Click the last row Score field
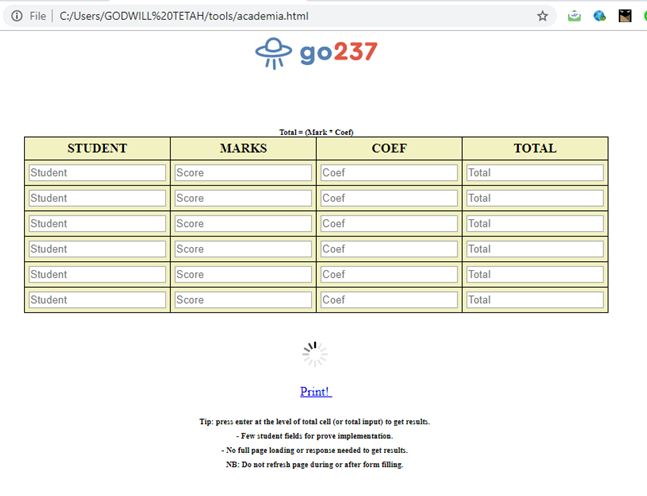 (243, 300)
